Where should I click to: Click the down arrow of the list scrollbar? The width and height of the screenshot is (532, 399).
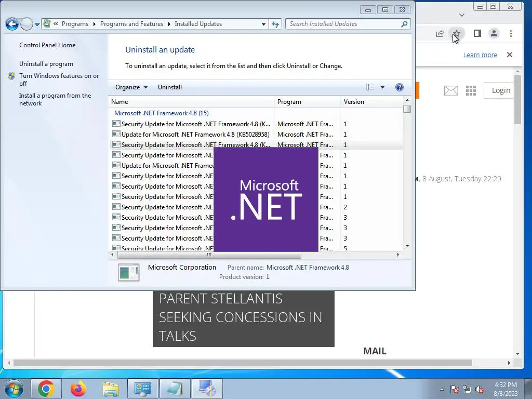tap(407, 246)
